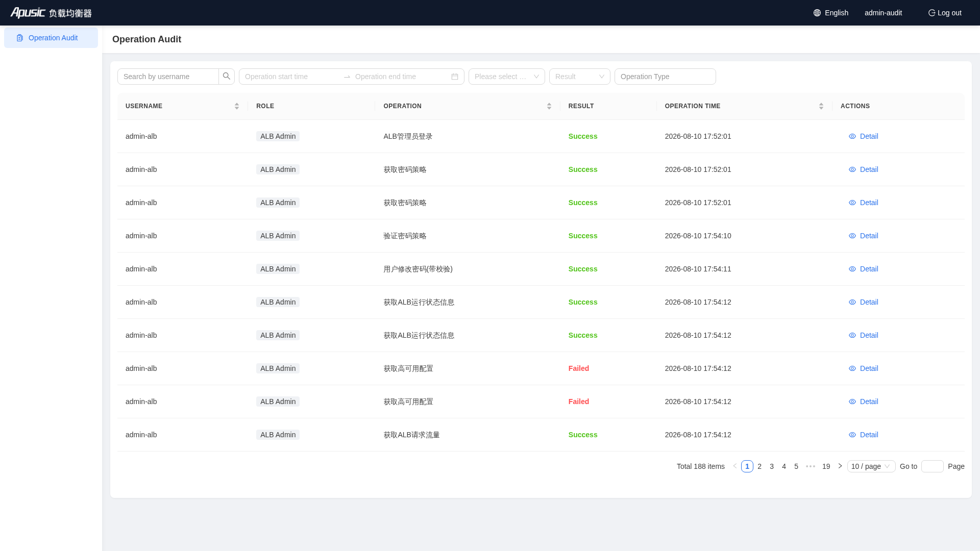The height and width of the screenshot is (551, 980).
Task: Click the 2026-08-10 17:54:11 timestamp
Action: pos(698,269)
